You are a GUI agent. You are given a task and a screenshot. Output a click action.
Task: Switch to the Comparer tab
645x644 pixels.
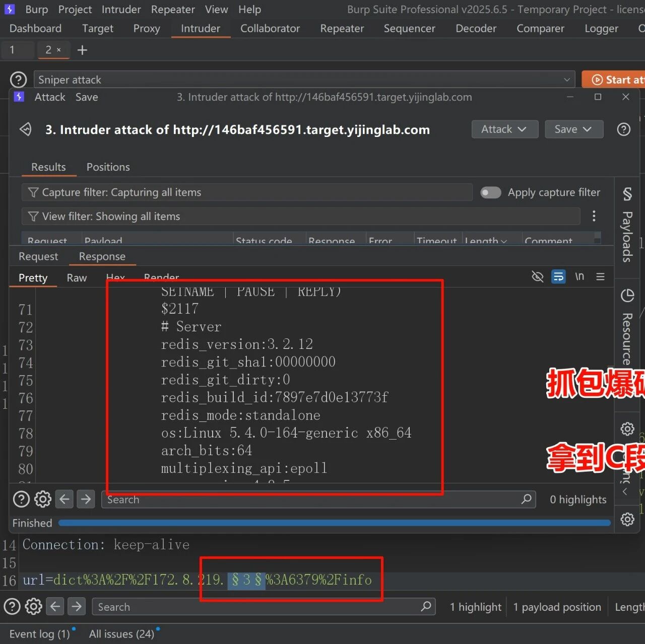[x=540, y=29]
